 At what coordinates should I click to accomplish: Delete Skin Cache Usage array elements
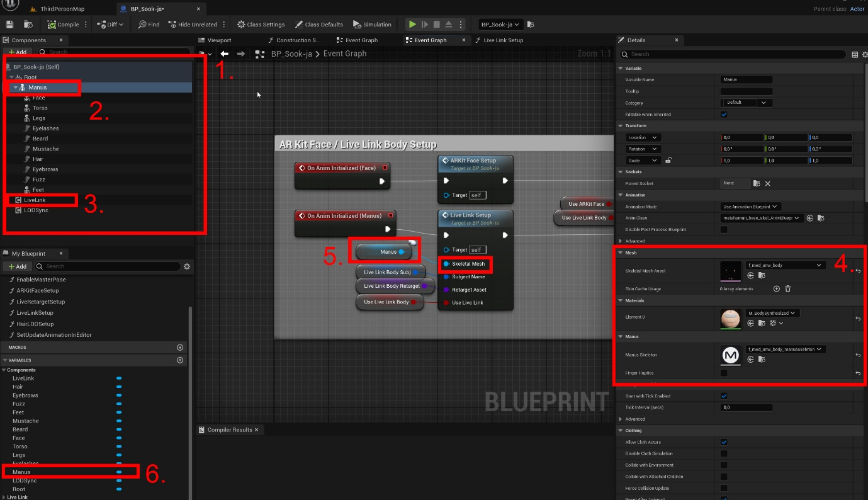[787, 289]
